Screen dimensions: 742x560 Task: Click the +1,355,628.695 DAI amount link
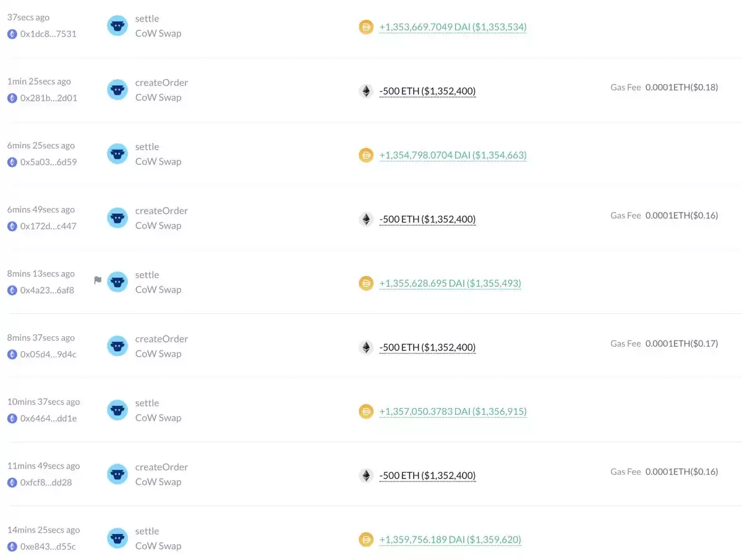[x=450, y=283]
